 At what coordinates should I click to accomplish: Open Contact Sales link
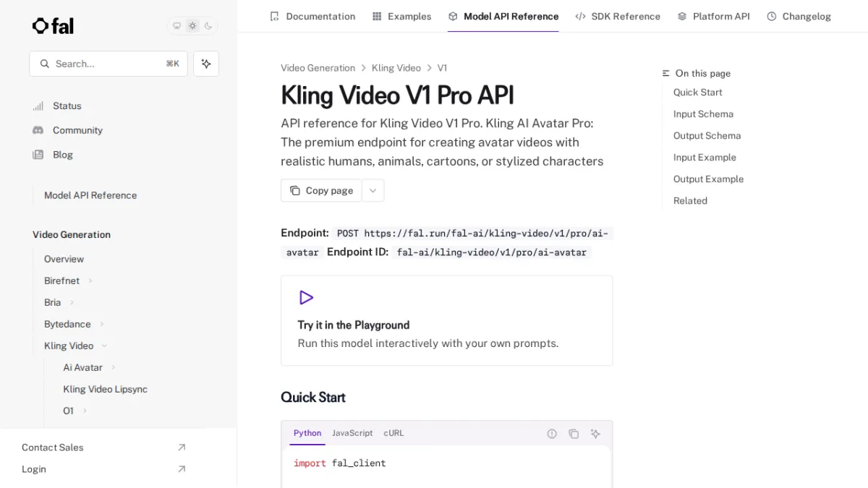[52, 448]
